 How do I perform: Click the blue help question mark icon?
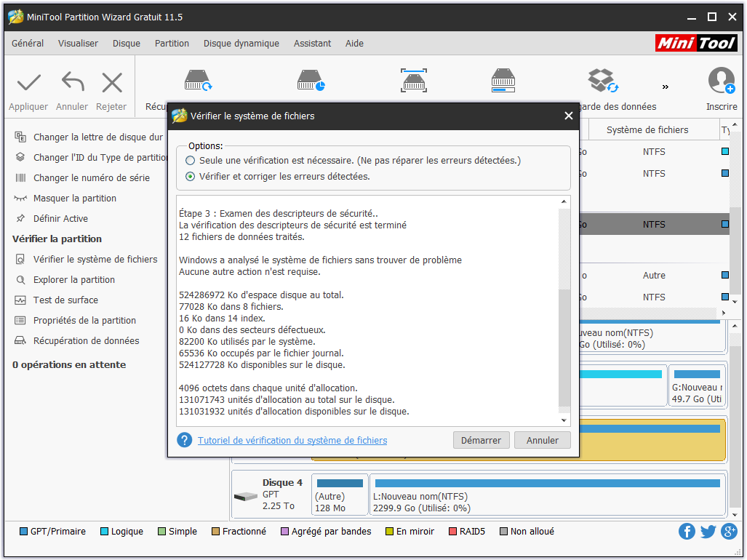[x=184, y=440]
